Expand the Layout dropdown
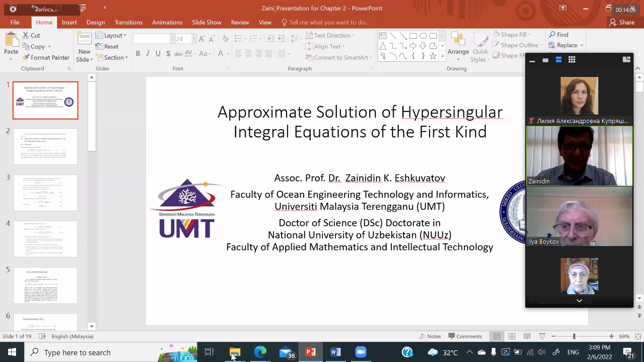Screen dimensions: 644x362 click(111, 35)
